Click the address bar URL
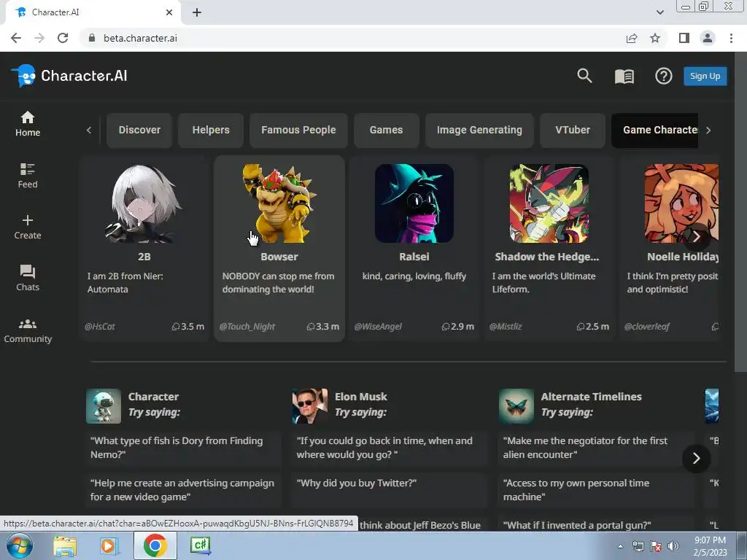Screen dimensions: 747x560 [140, 38]
